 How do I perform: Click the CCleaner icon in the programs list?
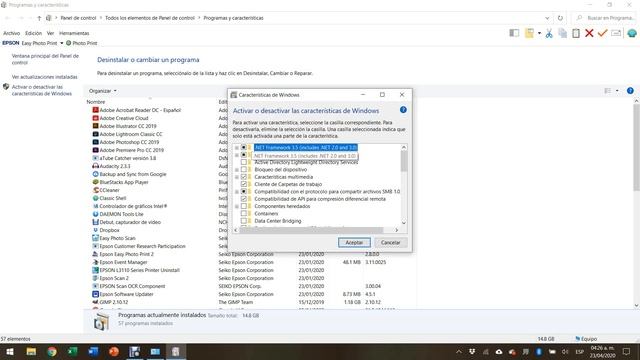click(x=96, y=190)
